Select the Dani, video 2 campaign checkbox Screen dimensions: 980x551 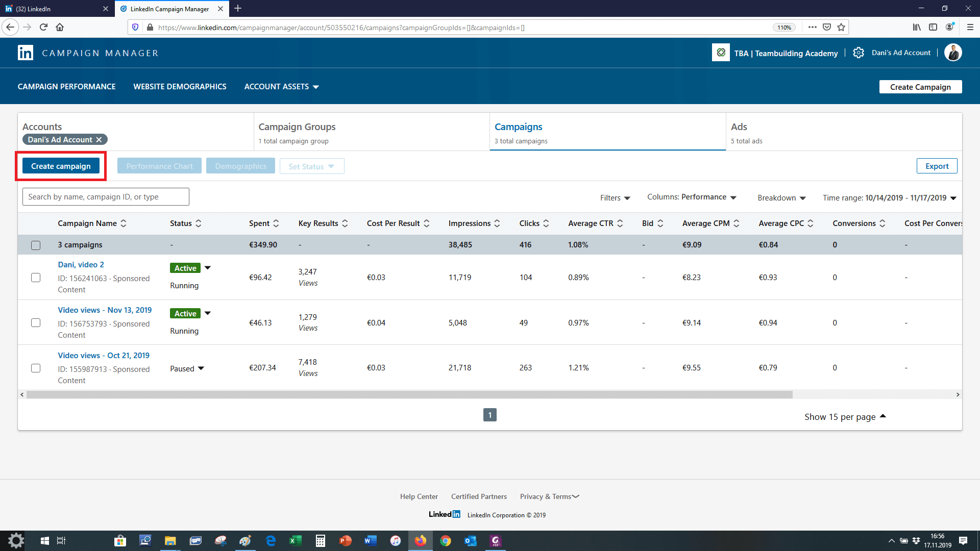click(36, 278)
